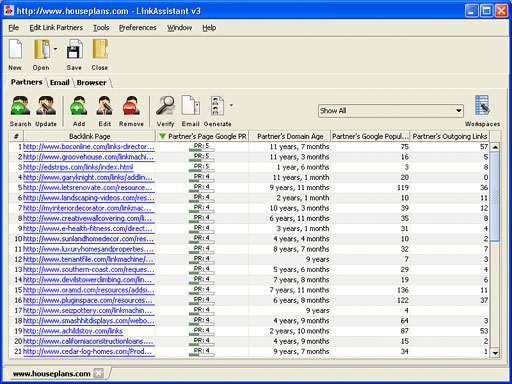512x384 pixels.
Task: Open the Edit Link Partners menu
Action: [56, 28]
